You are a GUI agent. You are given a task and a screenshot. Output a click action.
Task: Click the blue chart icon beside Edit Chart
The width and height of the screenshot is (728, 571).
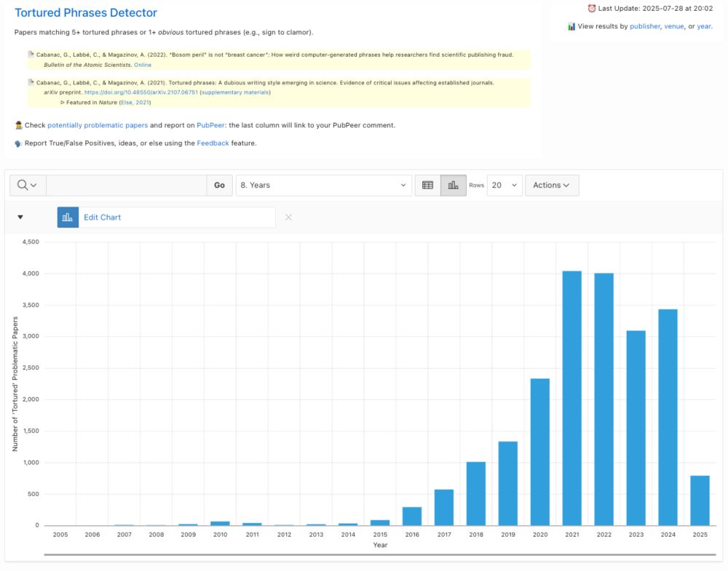click(68, 217)
